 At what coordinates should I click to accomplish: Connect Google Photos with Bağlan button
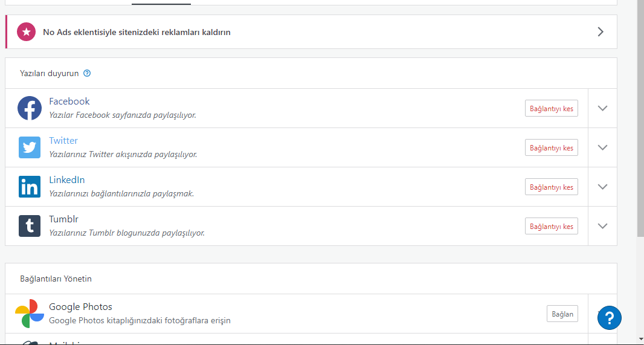[x=562, y=314]
